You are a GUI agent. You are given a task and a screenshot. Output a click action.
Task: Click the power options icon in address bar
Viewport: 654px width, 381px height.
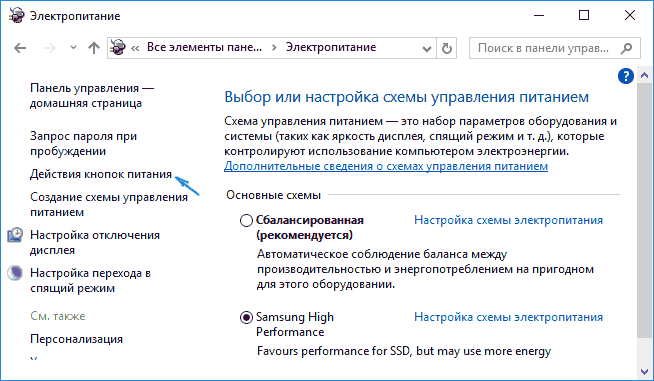pyautogui.click(x=118, y=48)
